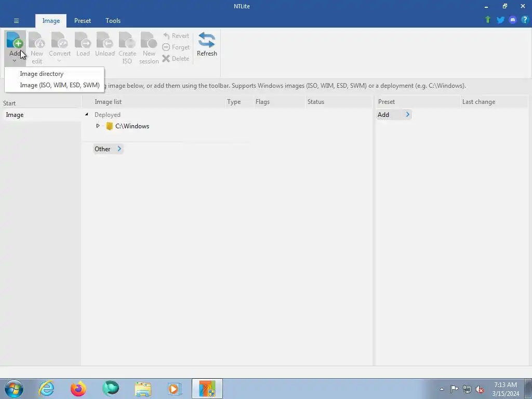Viewport: 532px width, 399px height.
Task: Switch to the Tools ribbon tab
Action: [x=113, y=21]
